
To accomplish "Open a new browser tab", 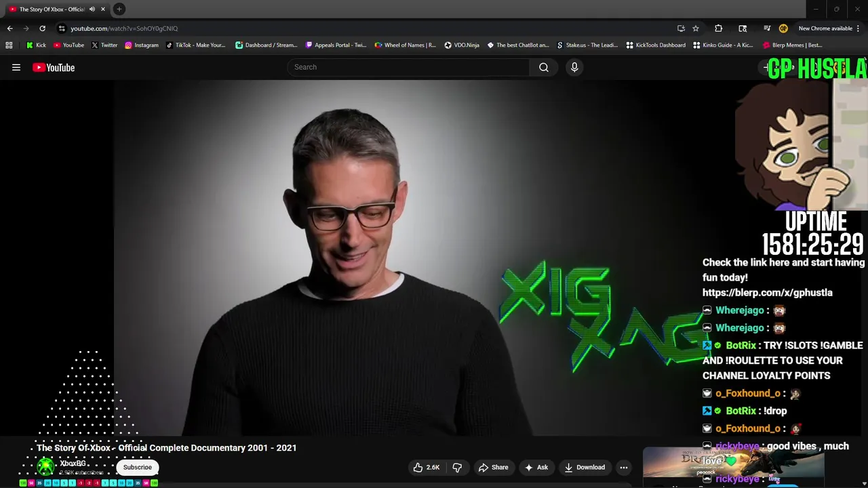I will (119, 9).
